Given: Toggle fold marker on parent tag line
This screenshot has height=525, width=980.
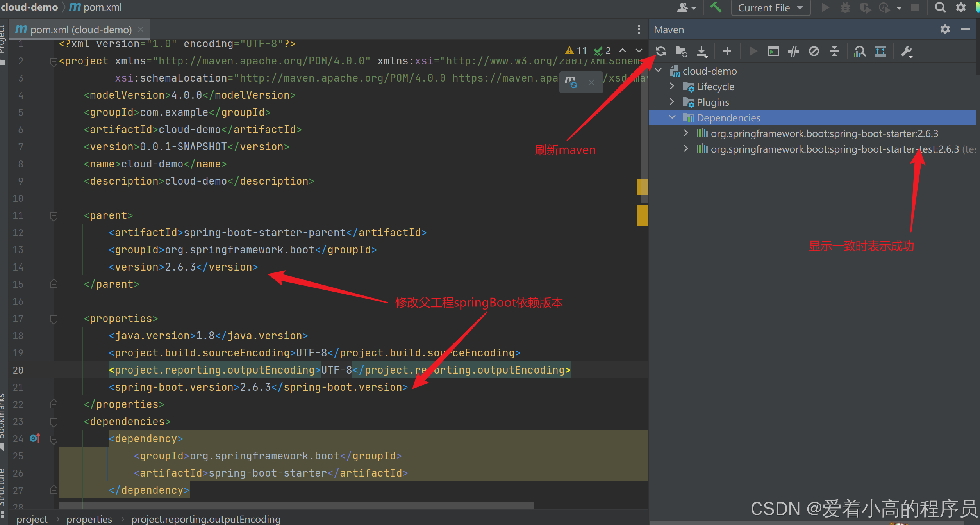Looking at the screenshot, I should 54,215.
